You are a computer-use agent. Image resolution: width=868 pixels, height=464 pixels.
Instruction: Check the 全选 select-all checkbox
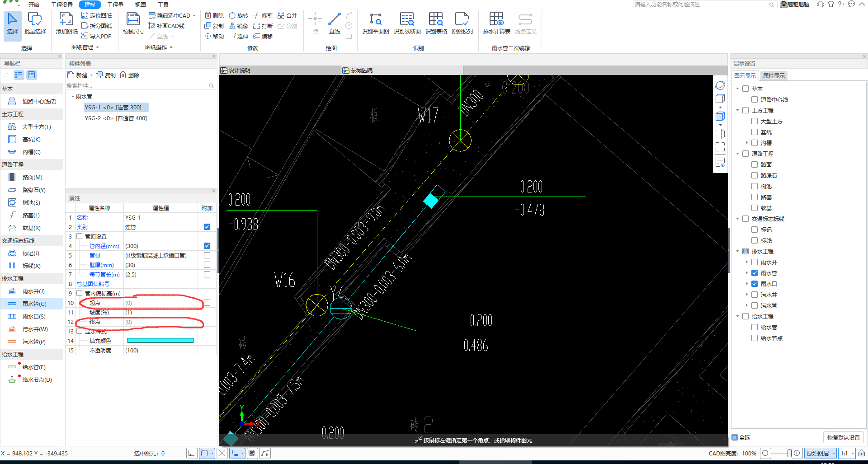tap(735, 437)
